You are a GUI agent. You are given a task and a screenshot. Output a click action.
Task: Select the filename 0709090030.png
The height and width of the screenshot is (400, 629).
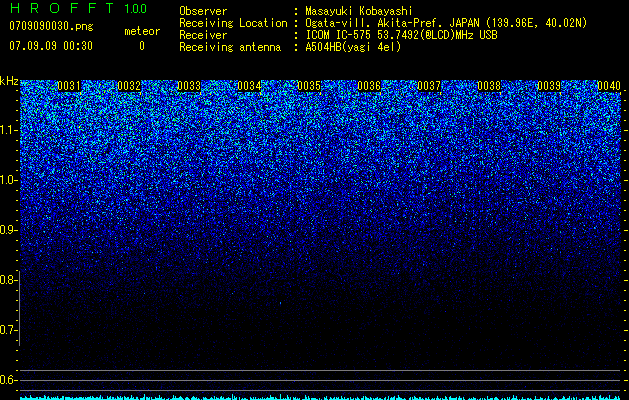(51, 26)
